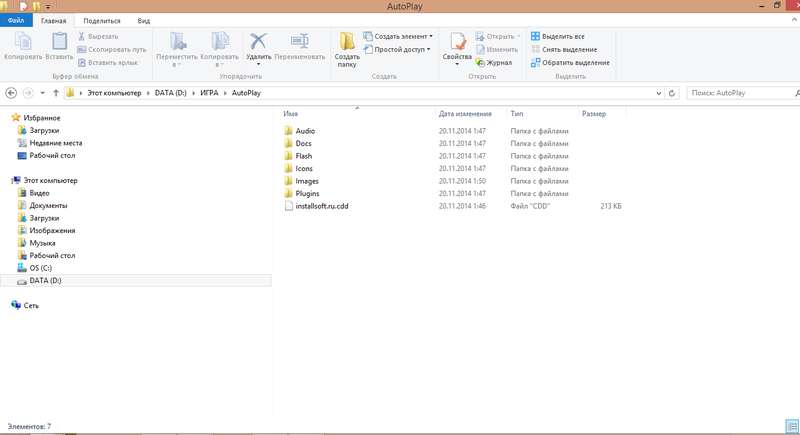800x435 pixels.
Task: Click Выделить все in ribbon
Action: pyautogui.click(x=558, y=36)
